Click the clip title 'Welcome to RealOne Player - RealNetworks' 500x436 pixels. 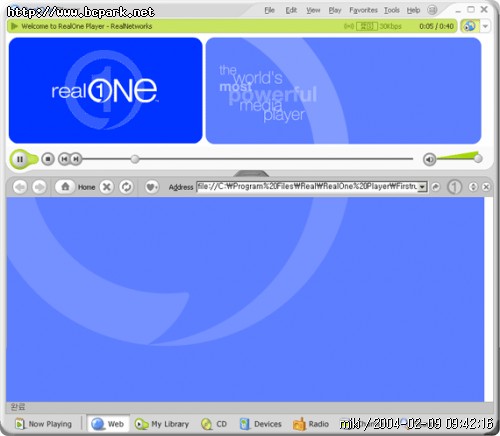tap(87, 26)
